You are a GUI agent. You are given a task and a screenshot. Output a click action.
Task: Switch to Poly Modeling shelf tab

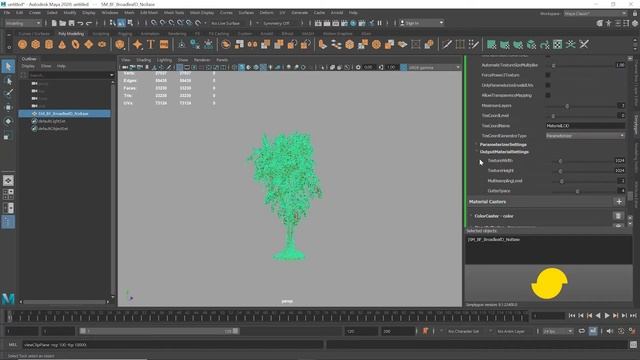[x=71, y=34]
